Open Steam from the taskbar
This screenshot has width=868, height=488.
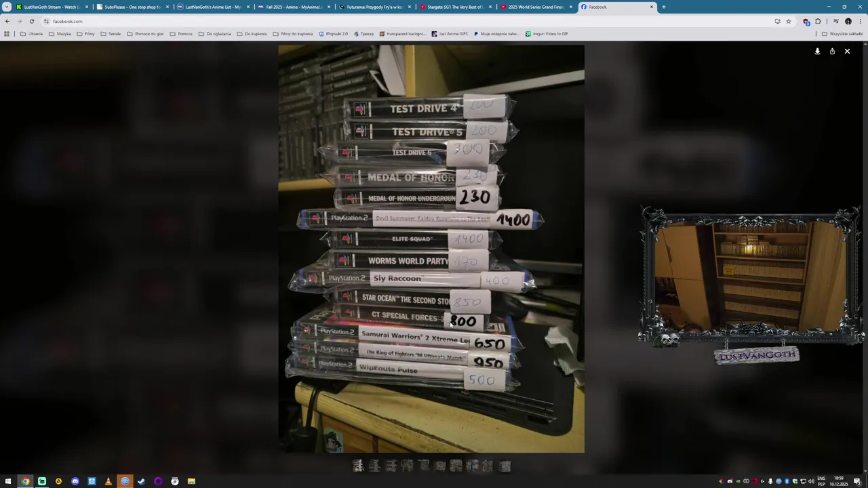click(x=141, y=481)
